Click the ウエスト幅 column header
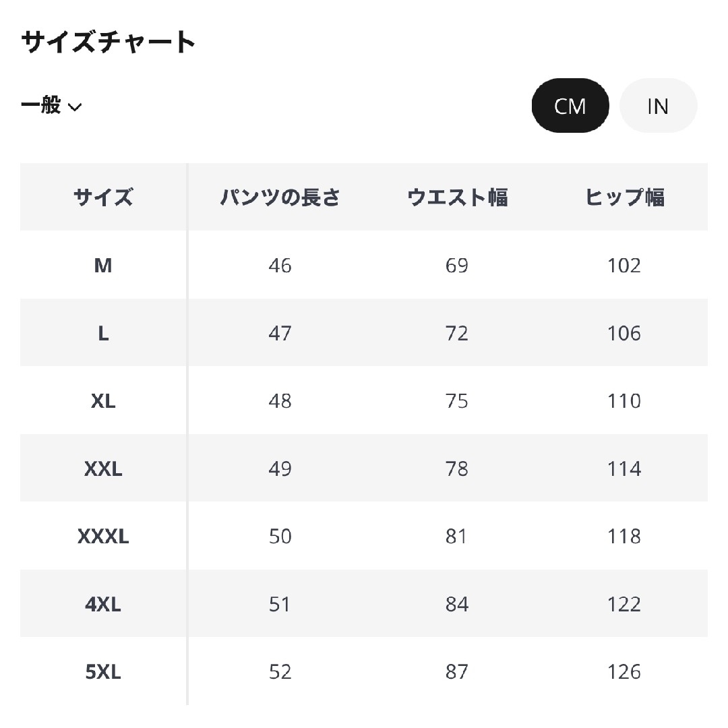Image resolution: width=728 pixels, height=728 pixels. click(x=457, y=198)
